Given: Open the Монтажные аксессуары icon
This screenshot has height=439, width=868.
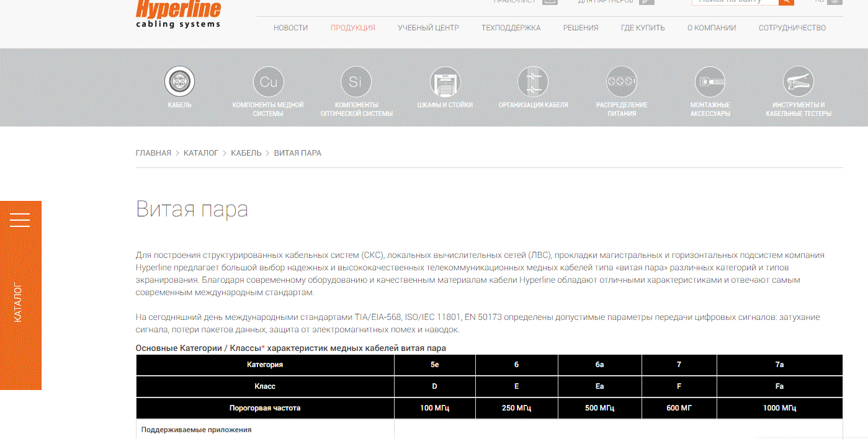Looking at the screenshot, I should [710, 81].
